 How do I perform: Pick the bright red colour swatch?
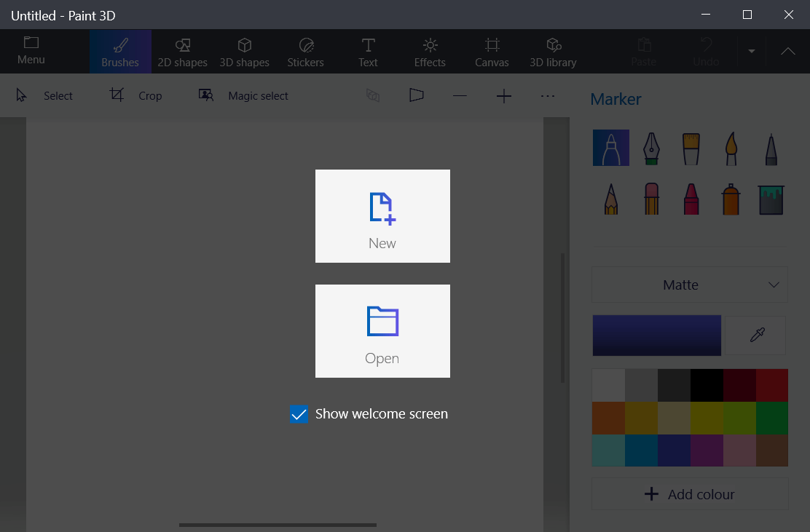coord(772,385)
